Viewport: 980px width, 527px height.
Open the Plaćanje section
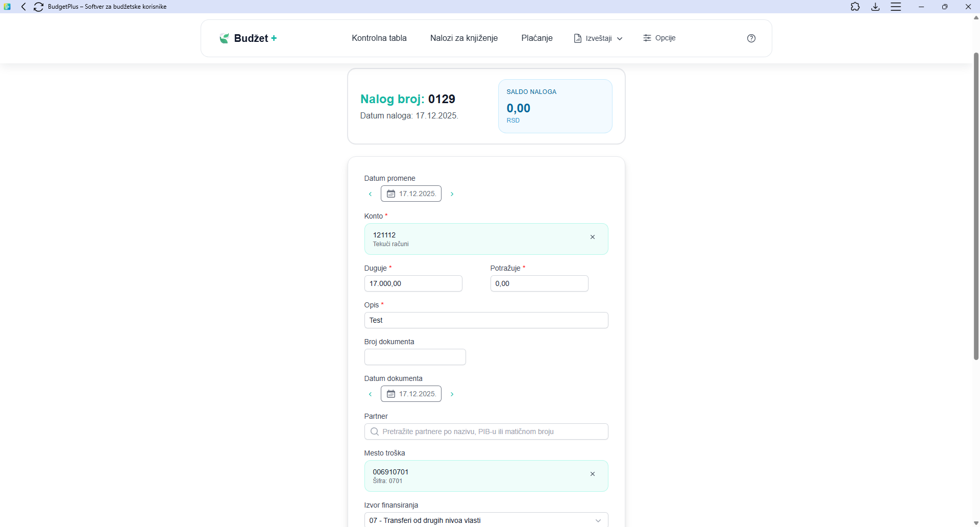(536, 38)
